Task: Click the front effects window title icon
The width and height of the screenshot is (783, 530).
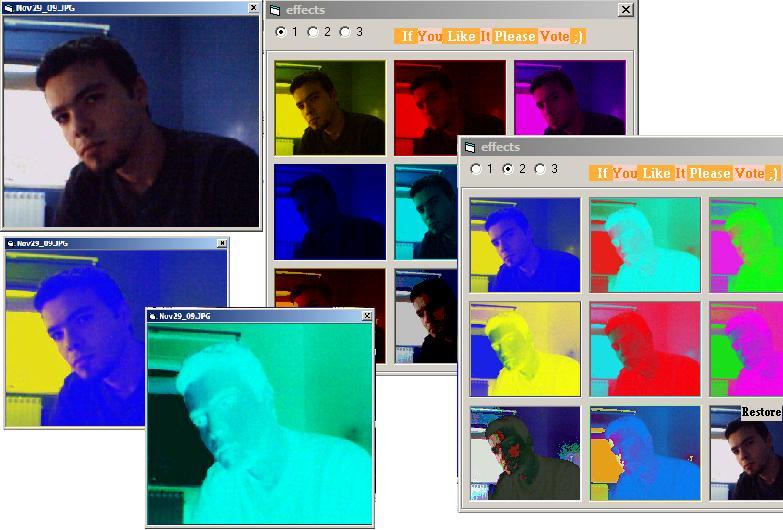Action: 470,148
